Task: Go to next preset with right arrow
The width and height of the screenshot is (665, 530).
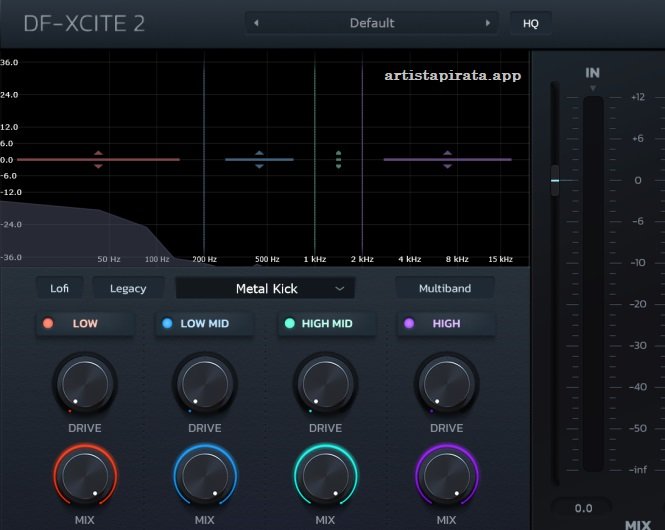Action: [x=488, y=23]
